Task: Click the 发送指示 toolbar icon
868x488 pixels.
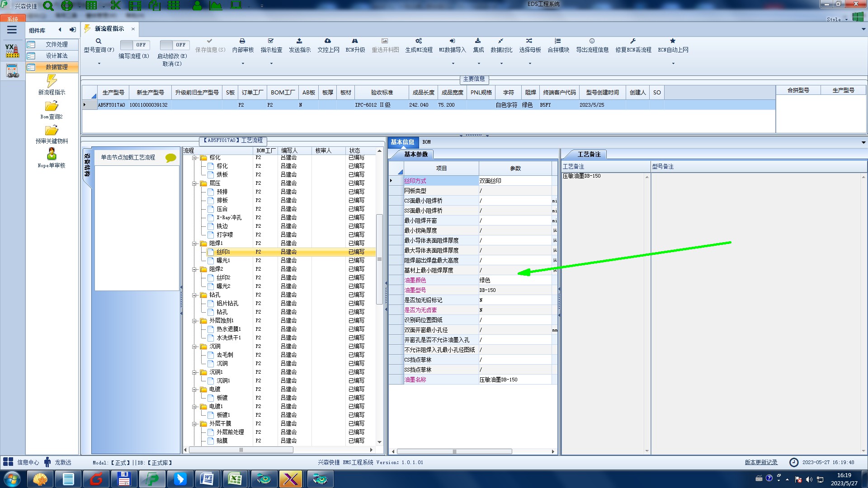Action: pos(299,41)
